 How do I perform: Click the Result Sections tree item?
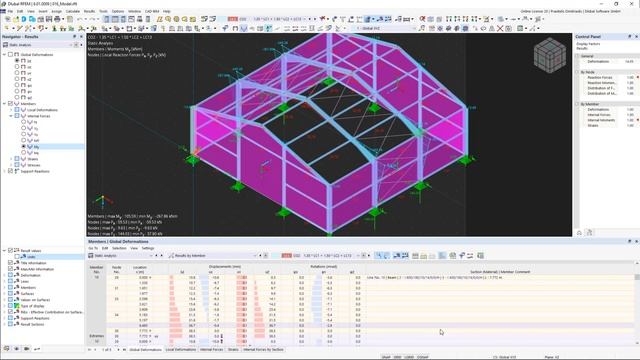(32, 324)
